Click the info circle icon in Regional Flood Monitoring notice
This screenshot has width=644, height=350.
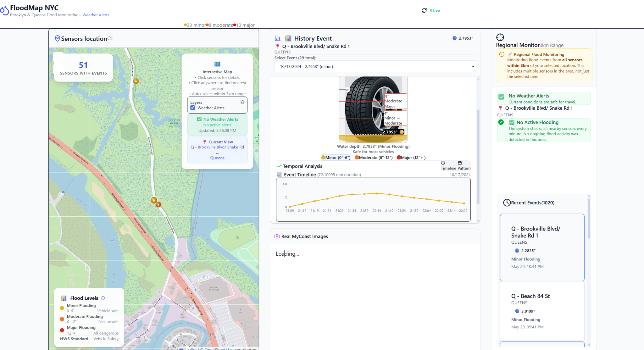[x=502, y=54]
